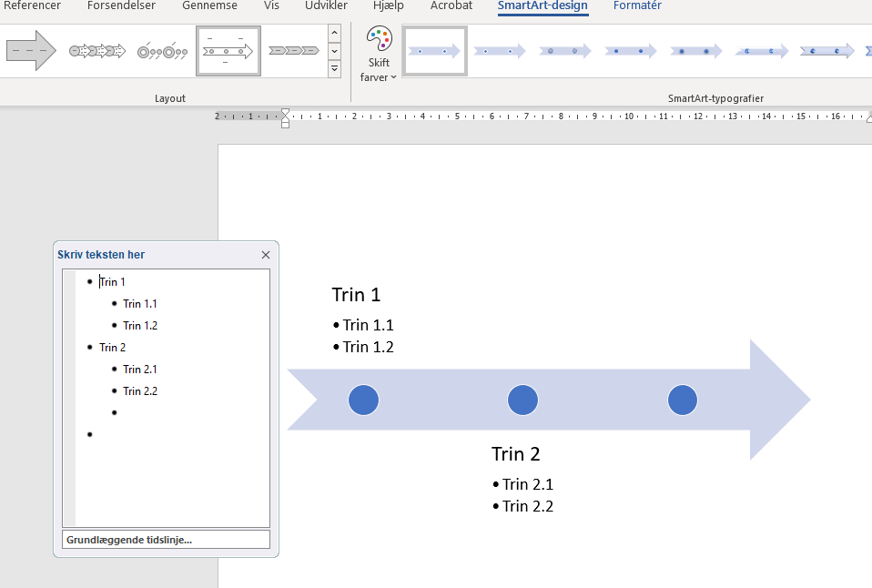872x588 pixels.
Task: Select the highlighted basic timeline layout
Action: (x=228, y=51)
